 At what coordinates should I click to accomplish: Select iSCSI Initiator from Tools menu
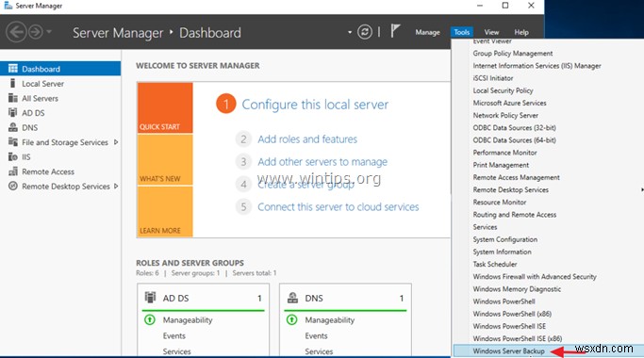coord(493,78)
